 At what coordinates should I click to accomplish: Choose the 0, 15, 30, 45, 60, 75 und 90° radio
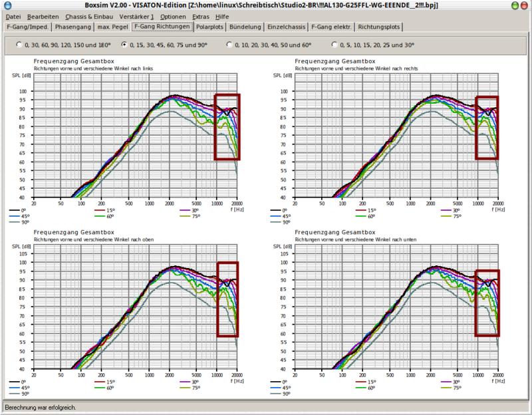point(124,45)
